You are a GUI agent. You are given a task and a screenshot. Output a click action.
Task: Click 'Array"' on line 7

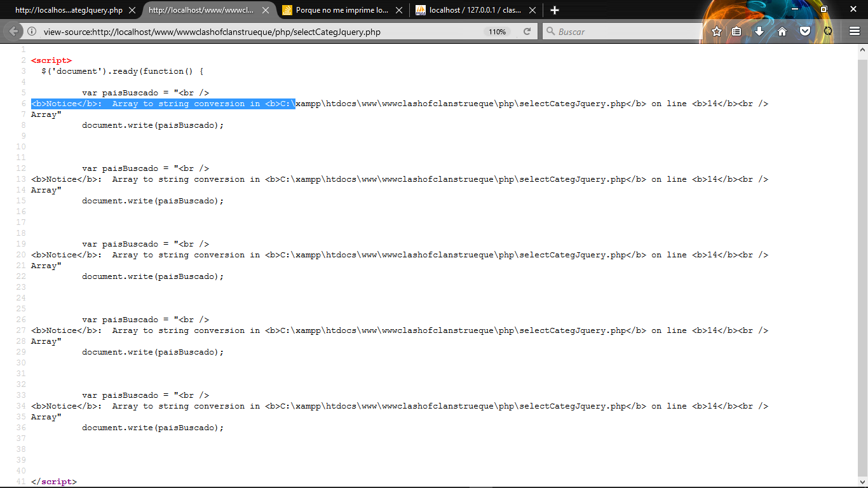point(46,114)
